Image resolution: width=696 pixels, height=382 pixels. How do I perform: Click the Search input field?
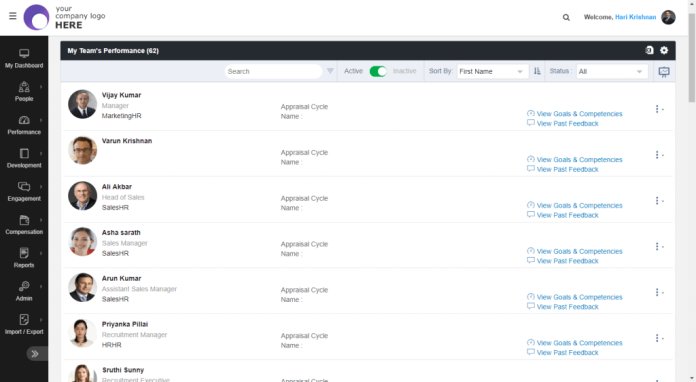tap(273, 71)
